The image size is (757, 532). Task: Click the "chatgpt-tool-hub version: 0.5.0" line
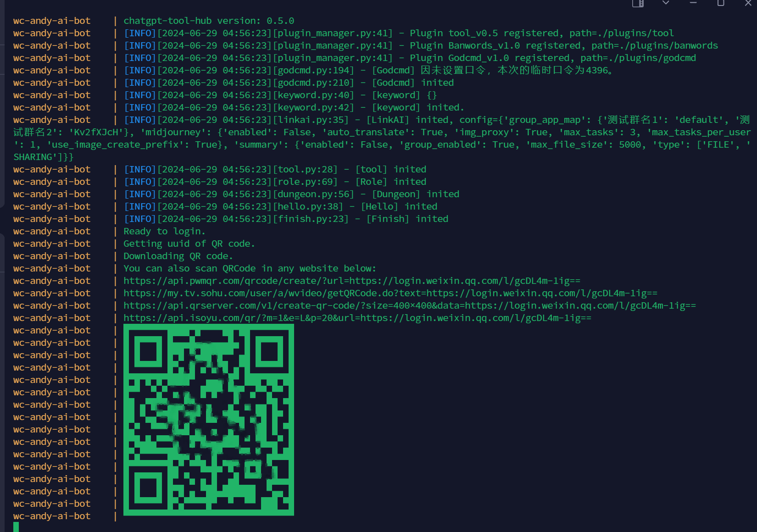point(209,21)
